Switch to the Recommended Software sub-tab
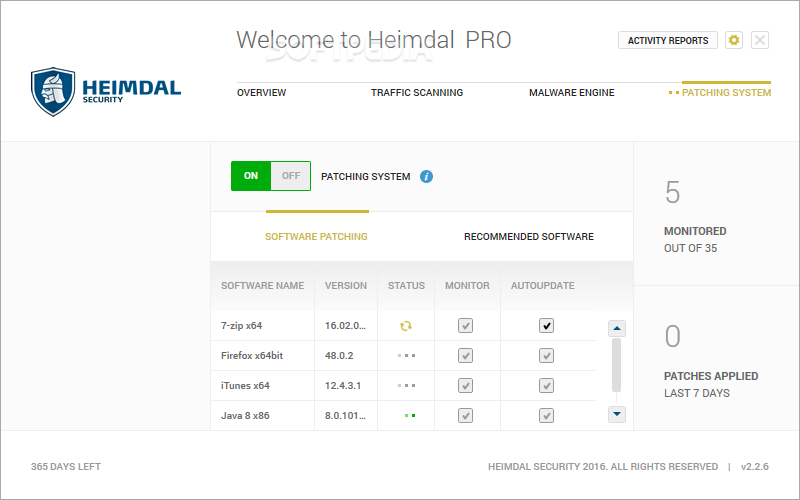 point(529,237)
